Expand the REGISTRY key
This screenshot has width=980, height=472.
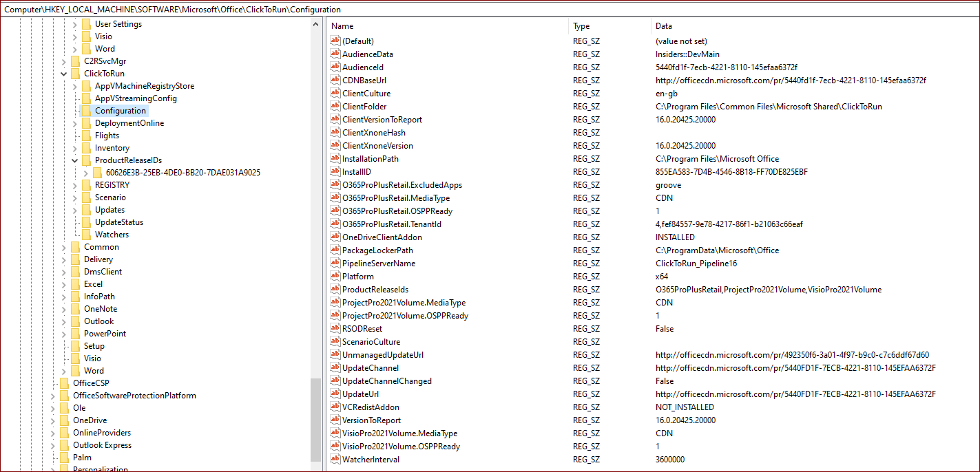tap(75, 185)
